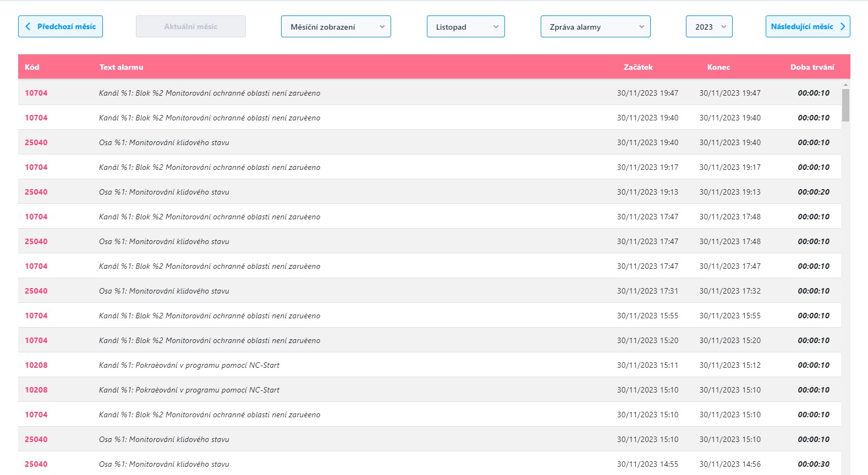Click the right chevron on Následující měsíc
The width and height of the screenshot is (868, 475).
click(x=842, y=26)
